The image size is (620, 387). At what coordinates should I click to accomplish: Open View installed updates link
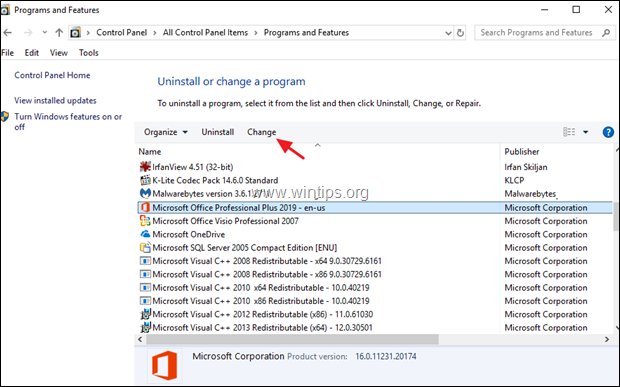click(x=55, y=100)
